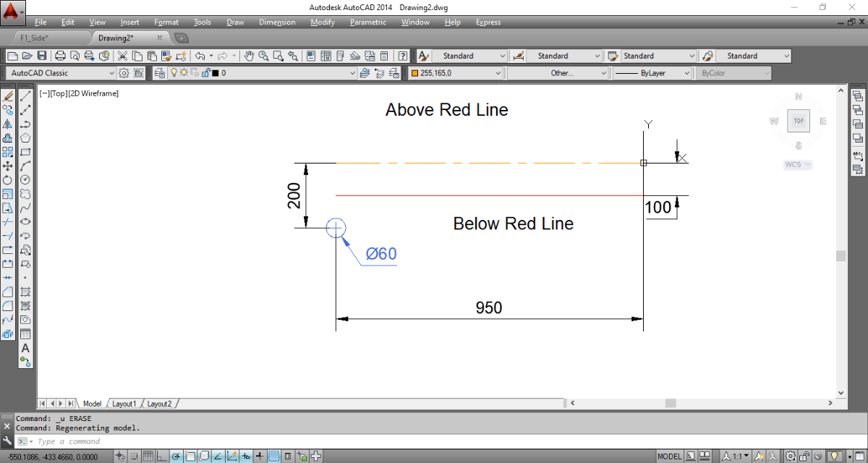Click the TOP face of the ViewCube
This screenshot has height=463, width=868.
[799, 121]
